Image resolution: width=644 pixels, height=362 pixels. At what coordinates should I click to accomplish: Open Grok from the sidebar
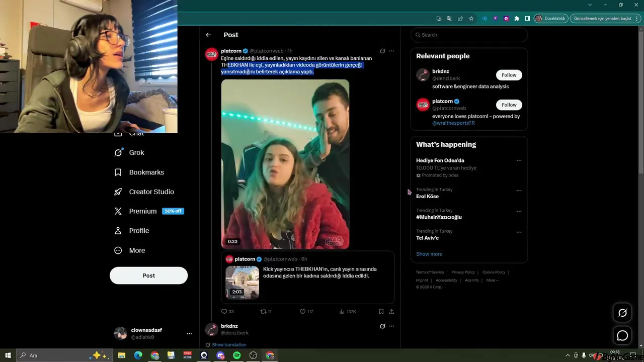[x=129, y=152]
